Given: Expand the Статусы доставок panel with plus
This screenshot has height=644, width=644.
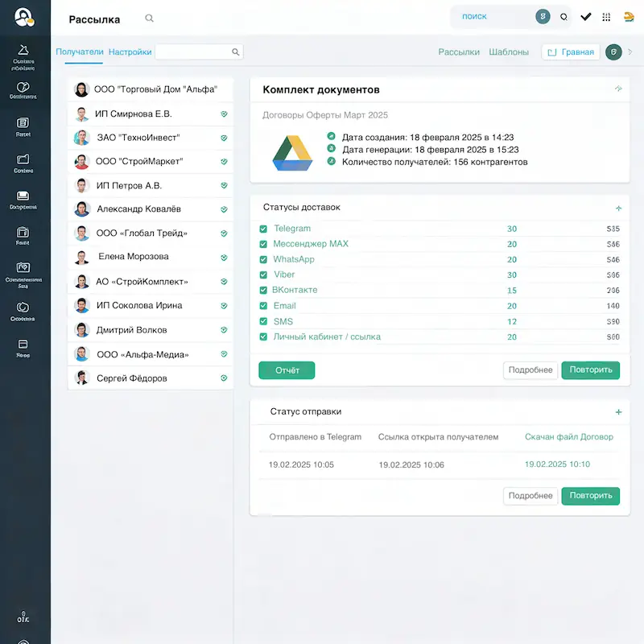Looking at the screenshot, I should pyautogui.click(x=618, y=208).
